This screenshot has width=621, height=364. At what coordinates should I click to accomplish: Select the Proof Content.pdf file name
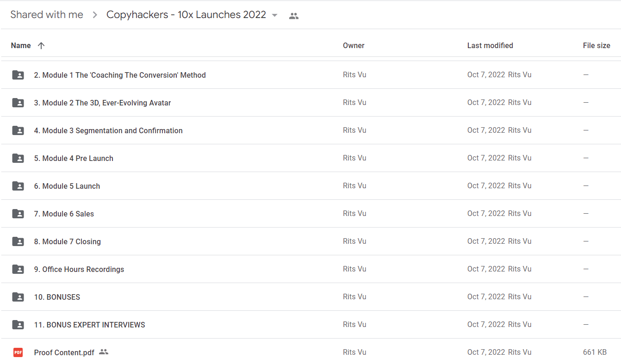[x=64, y=352]
